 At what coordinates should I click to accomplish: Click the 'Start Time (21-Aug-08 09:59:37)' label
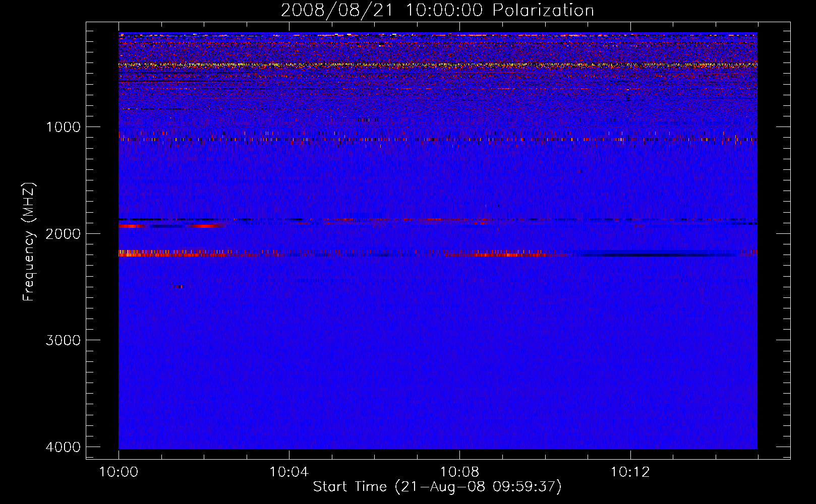[437, 487]
